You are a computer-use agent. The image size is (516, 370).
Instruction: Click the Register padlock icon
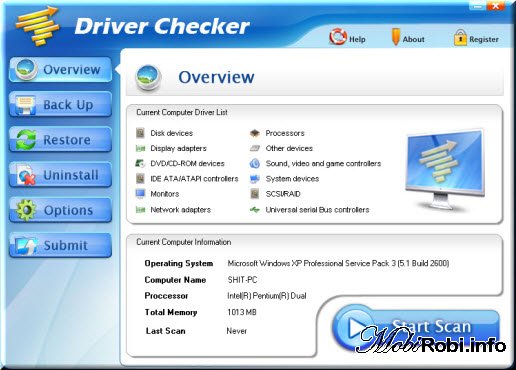tap(460, 37)
